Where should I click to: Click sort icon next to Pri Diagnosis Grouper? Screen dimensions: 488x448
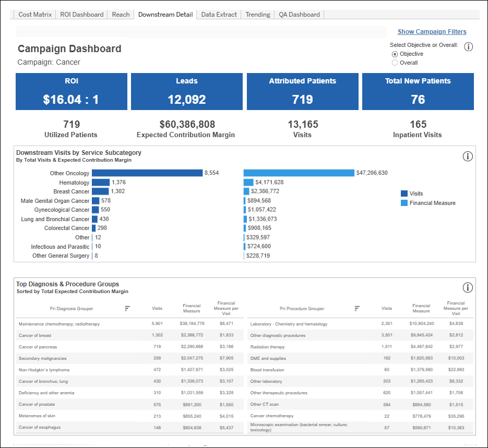tap(127, 308)
